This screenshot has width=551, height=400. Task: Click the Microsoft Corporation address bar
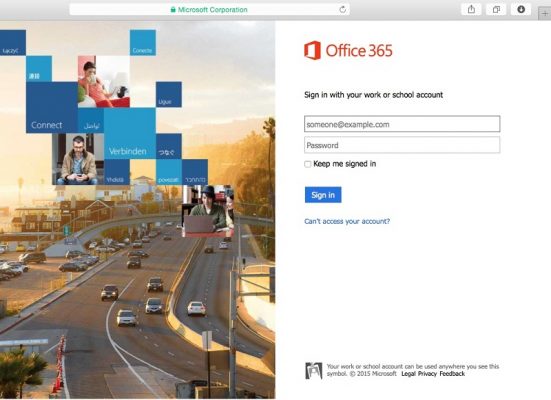[x=209, y=9]
